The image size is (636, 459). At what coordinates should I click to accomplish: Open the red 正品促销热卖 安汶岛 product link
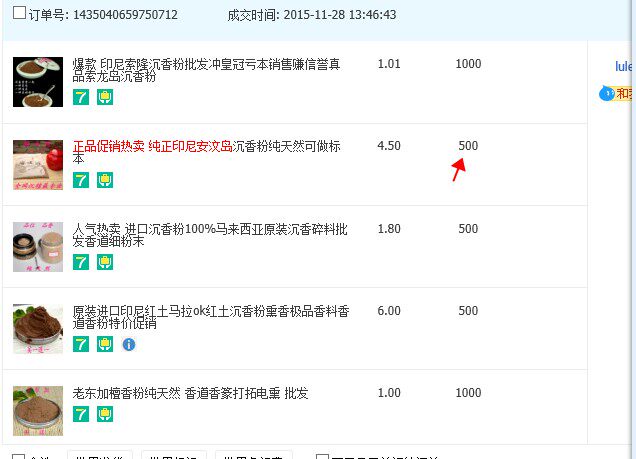coord(153,146)
